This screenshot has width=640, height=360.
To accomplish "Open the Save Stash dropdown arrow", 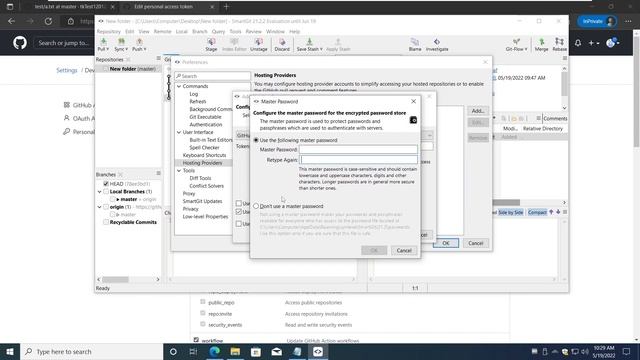I will point(321,49).
